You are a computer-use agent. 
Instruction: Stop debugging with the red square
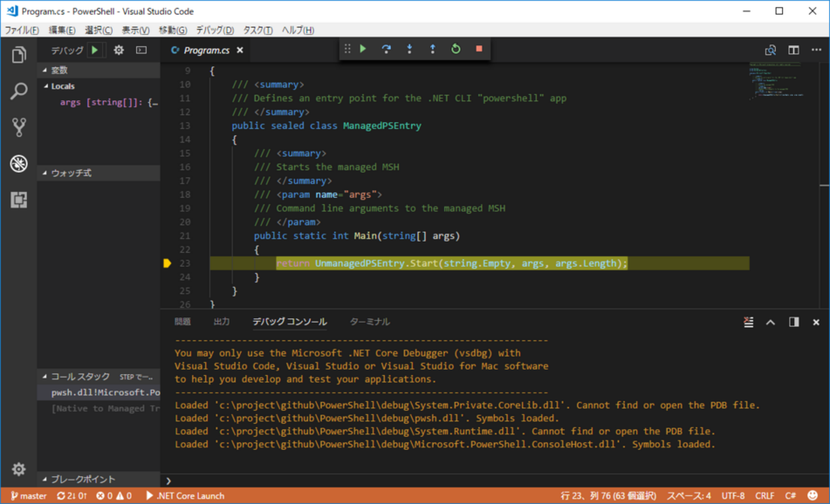coord(479,49)
